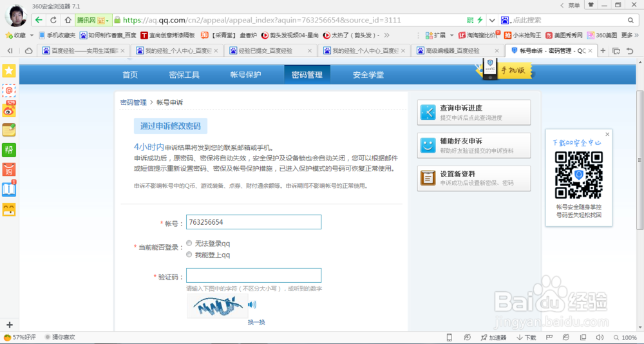Switch to the 经验已提交_百度经验 browser tab
Screen dimensions: 644x344
pos(270,50)
